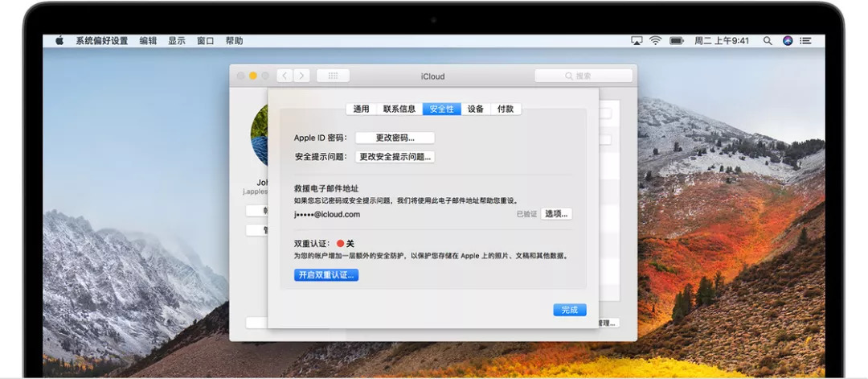Viewport: 868px width, 379px height.
Task: Open the 窗口 menu
Action: [206, 41]
